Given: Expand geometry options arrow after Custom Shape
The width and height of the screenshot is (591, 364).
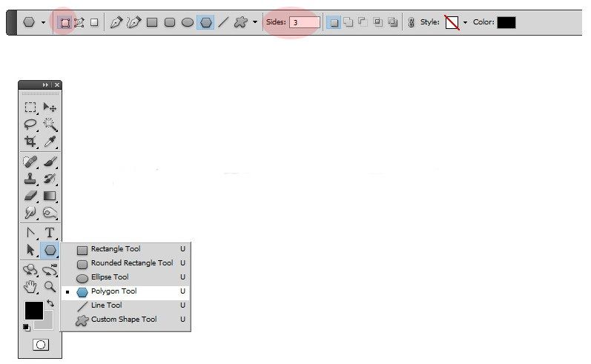Looking at the screenshot, I should (x=255, y=22).
